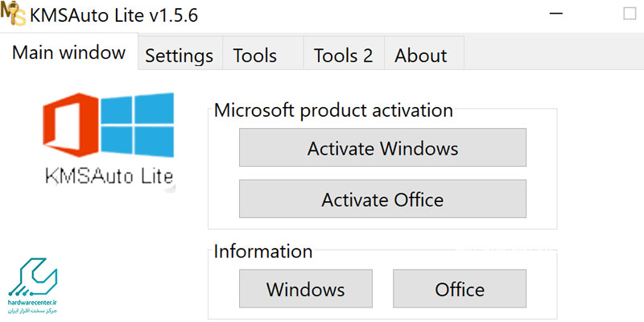Open the About tab
Screen dimensions: 644x322
tap(421, 56)
